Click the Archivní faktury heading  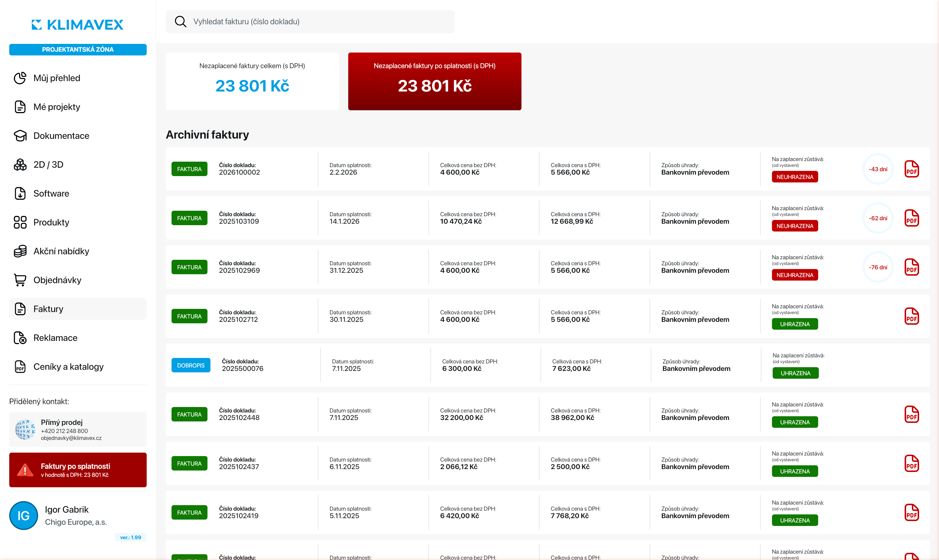(x=207, y=135)
